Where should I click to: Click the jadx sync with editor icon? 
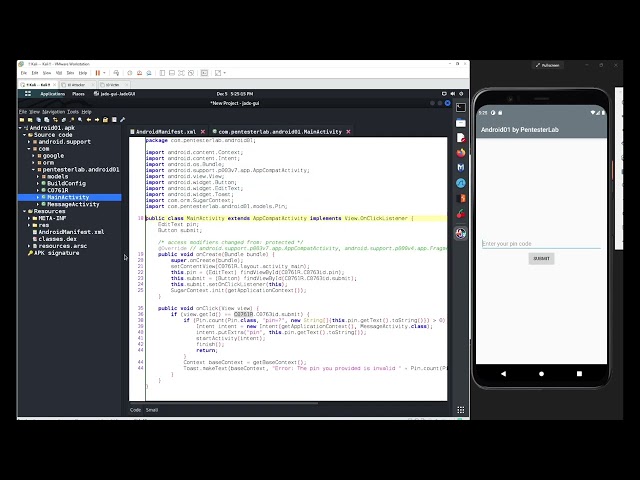point(55,120)
